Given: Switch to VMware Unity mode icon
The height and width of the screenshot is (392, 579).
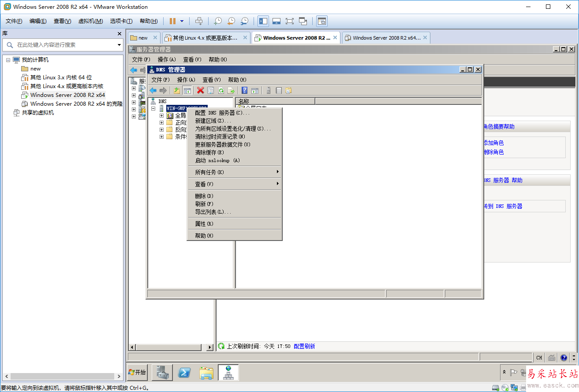Looking at the screenshot, I should (303, 21).
